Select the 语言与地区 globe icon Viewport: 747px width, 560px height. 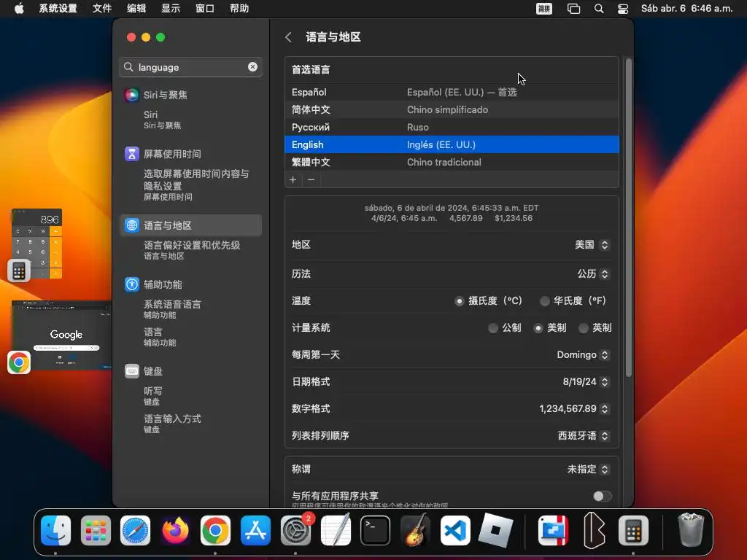131,225
